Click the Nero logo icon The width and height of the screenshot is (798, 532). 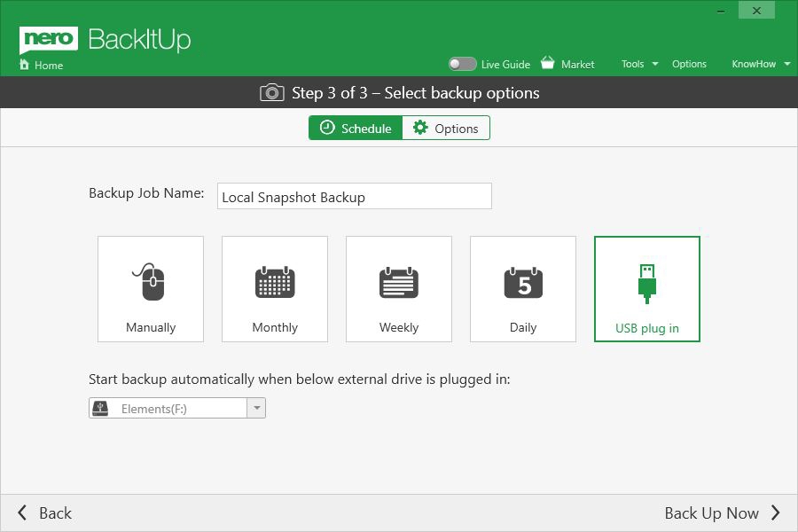(49, 40)
